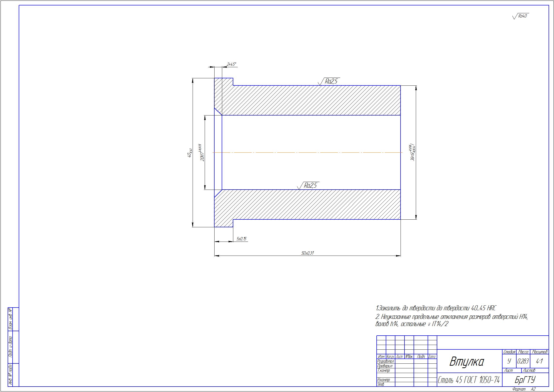
Task: Click the Разработал row label
Action: pos(386,361)
